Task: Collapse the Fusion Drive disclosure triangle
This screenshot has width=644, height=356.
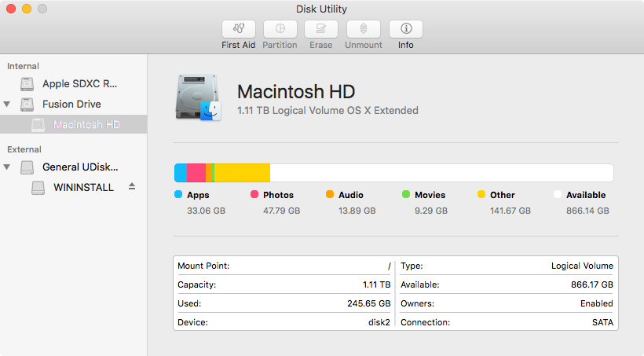Action: tap(7, 104)
